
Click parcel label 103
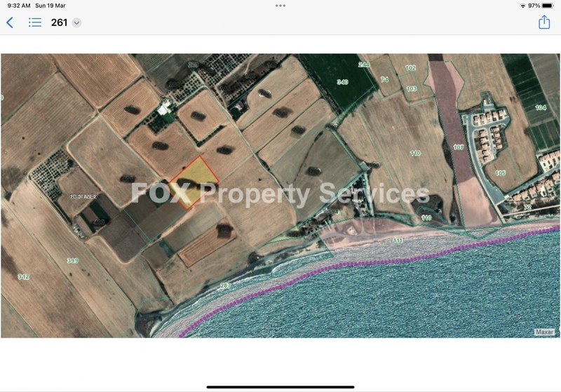click(x=412, y=88)
